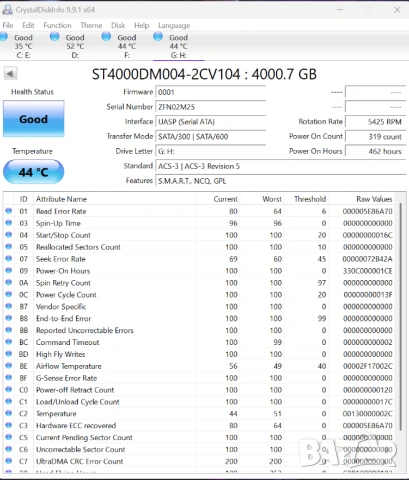This screenshot has width=409, height=480.
Task: Click the attribute list vertical scrollbar
Action: pyautogui.click(x=401, y=332)
